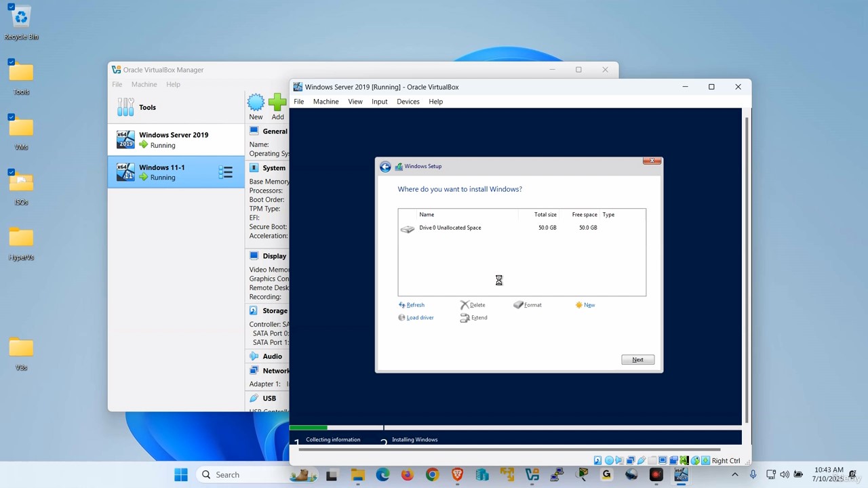Select the VBs desktop folder
The height and width of the screenshot is (488, 868).
(21, 348)
